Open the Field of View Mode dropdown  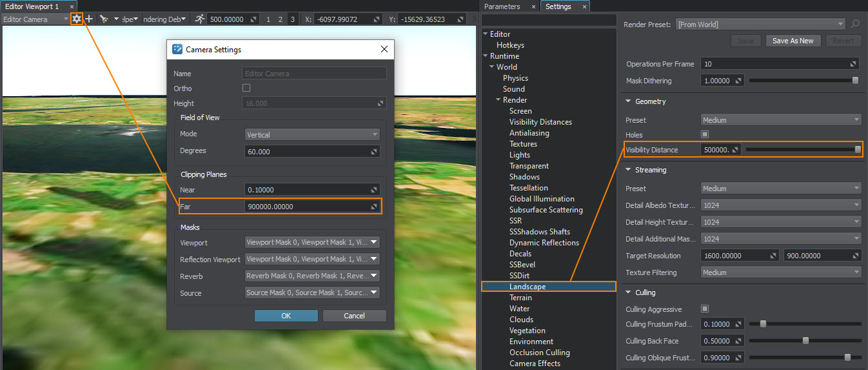[x=313, y=135]
